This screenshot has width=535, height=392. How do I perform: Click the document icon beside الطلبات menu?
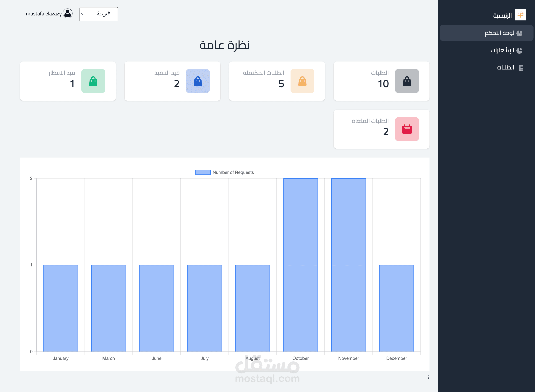tap(521, 68)
